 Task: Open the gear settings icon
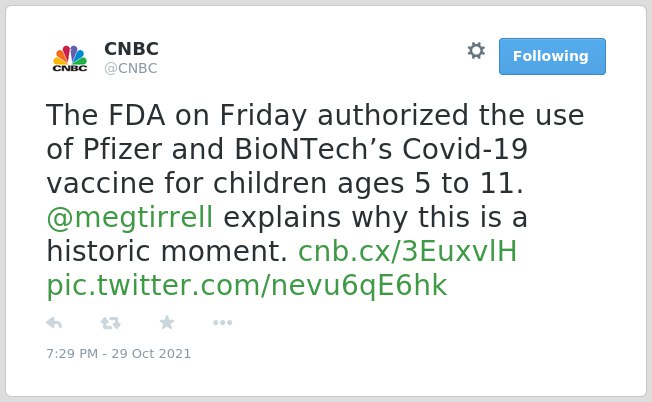tap(476, 51)
